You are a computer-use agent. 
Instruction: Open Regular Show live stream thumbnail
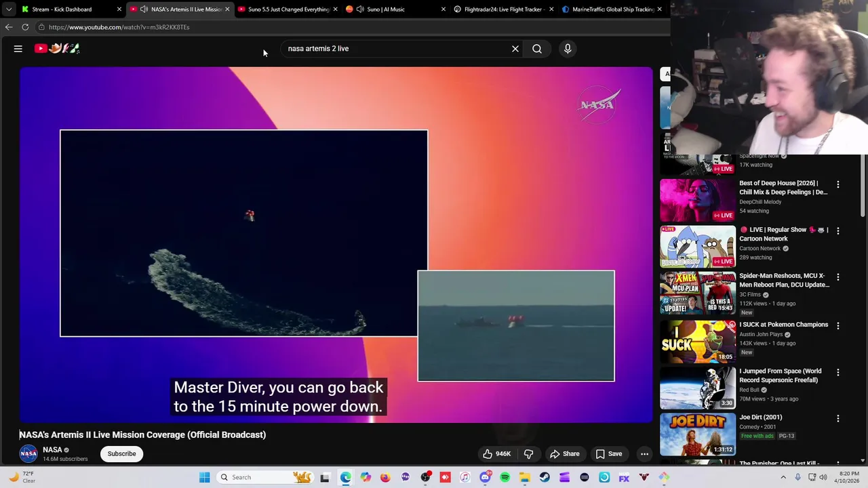[x=698, y=247]
